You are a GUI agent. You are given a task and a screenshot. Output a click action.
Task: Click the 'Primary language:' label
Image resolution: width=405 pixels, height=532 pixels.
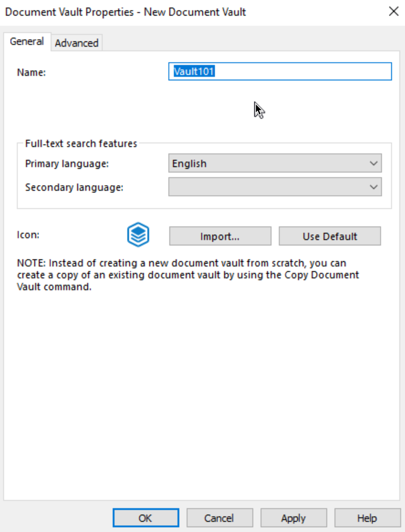tap(67, 164)
